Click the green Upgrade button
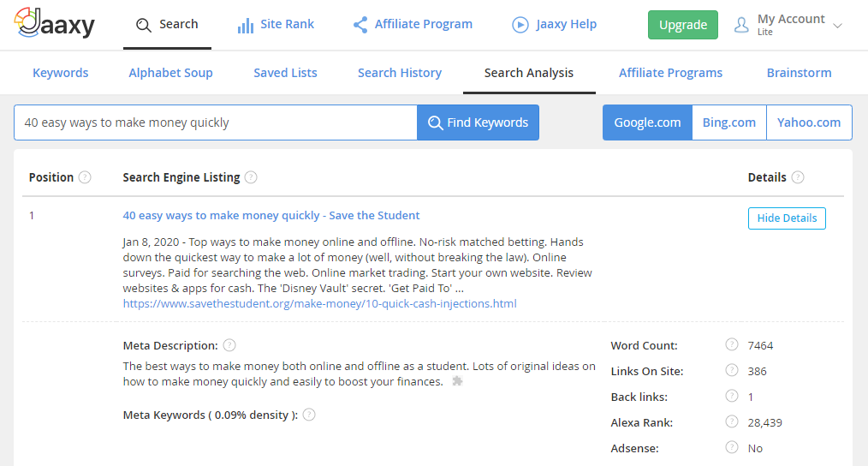The width and height of the screenshot is (868, 466). click(683, 25)
